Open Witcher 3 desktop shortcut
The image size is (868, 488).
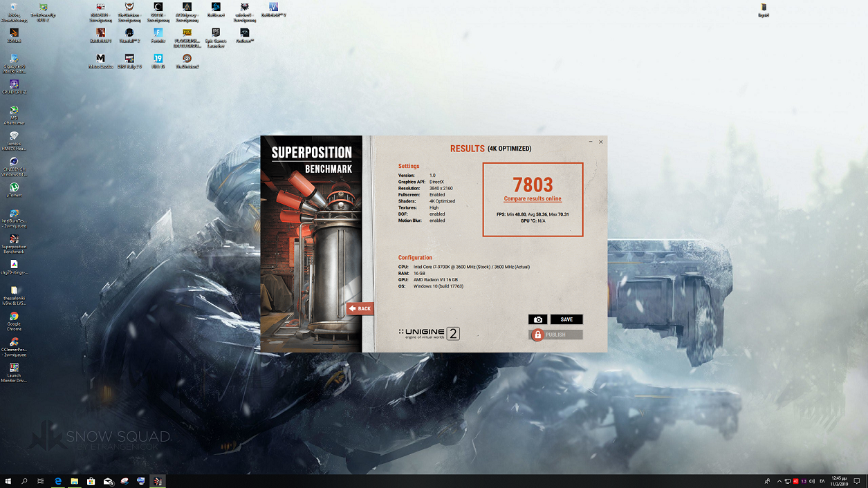[245, 12]
